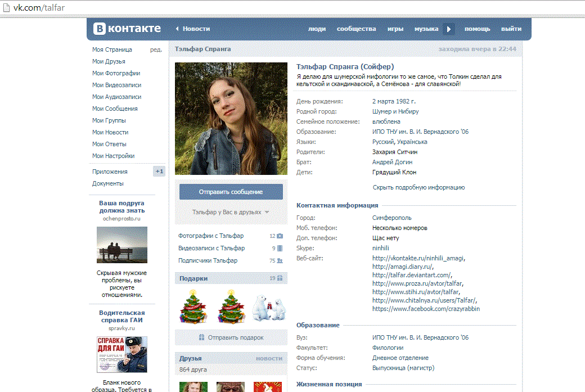Click the VKontakte logo icon

pos(99,29)
